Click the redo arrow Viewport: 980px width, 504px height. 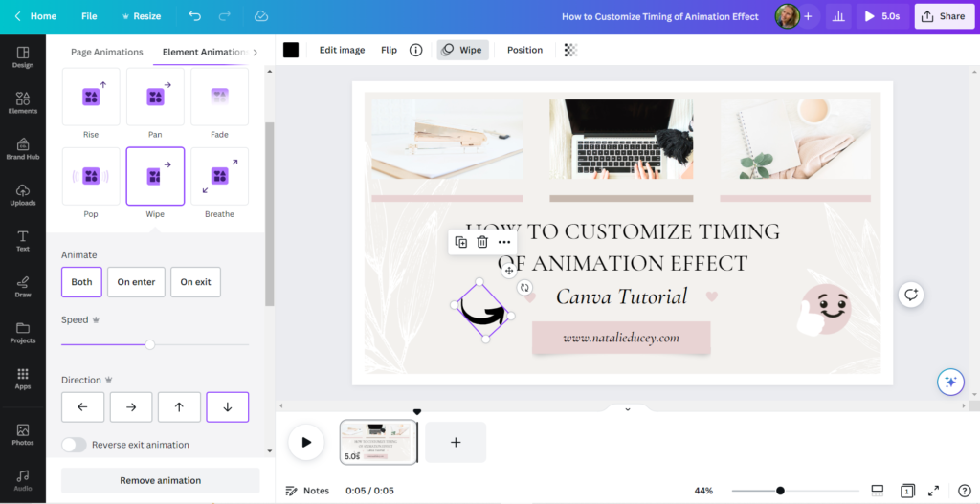(x=224, y=16)
